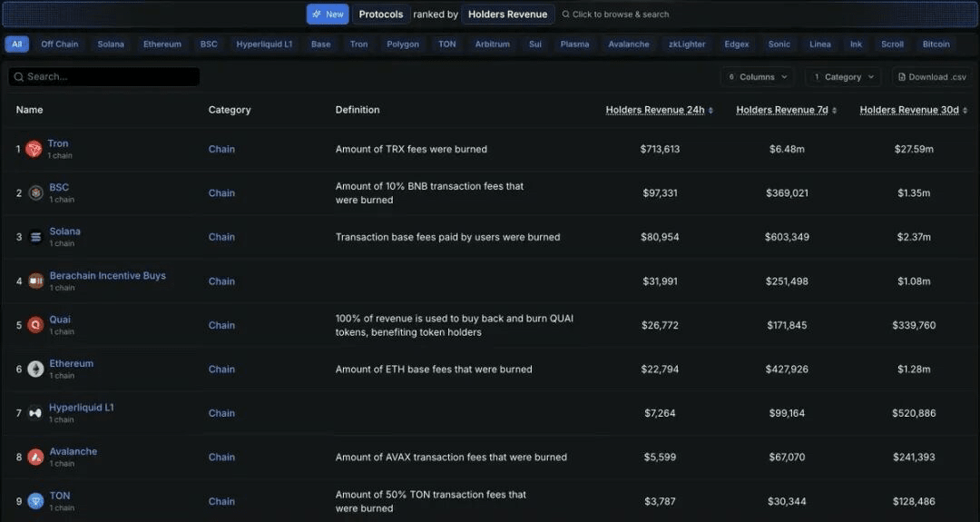Expand the Category filter dropdown
Screen dimensions: 980x522
842,77
